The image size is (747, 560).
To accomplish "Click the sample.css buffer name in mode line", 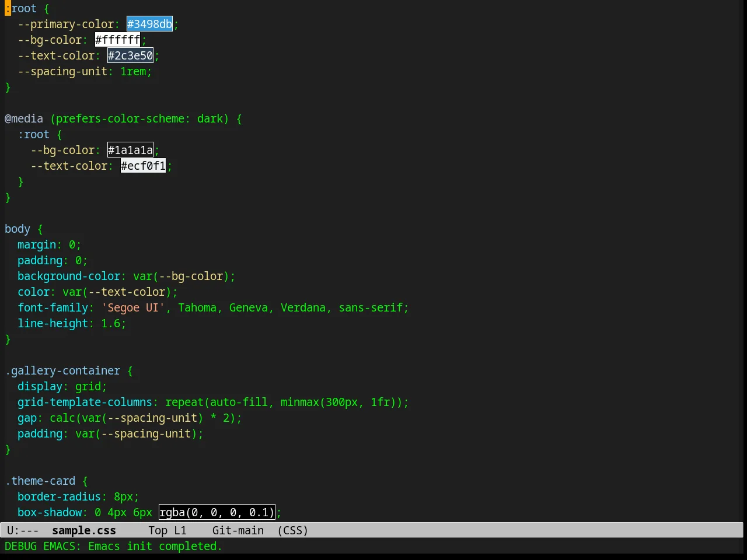I will point(84,530).
